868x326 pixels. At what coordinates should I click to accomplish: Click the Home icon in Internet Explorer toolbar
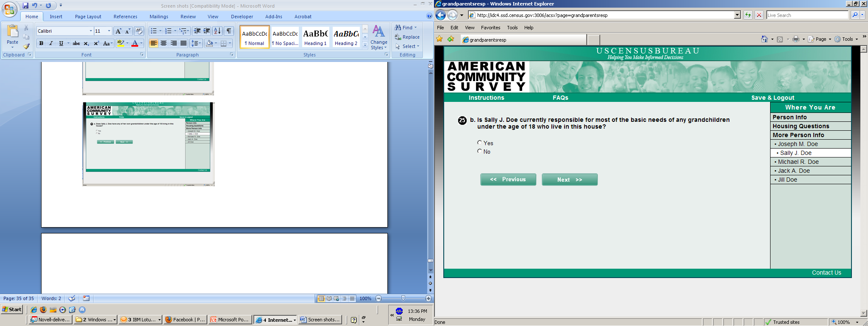[765, 39]
